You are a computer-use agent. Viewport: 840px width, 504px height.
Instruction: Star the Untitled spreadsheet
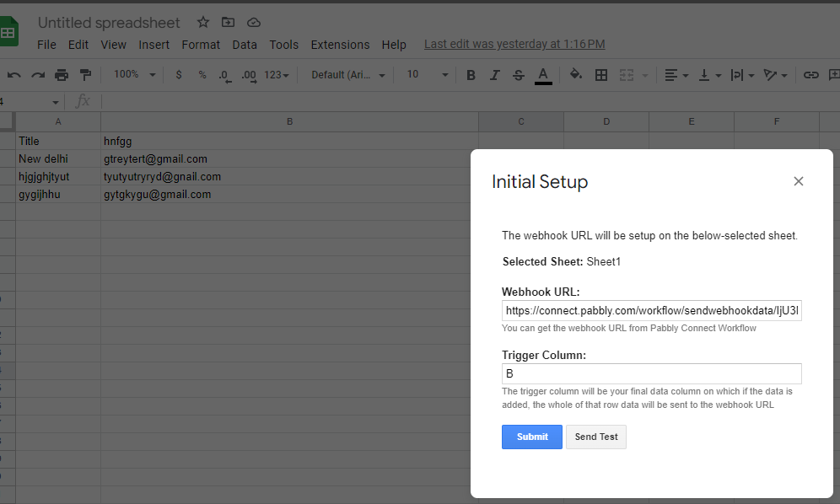point(203,23)
